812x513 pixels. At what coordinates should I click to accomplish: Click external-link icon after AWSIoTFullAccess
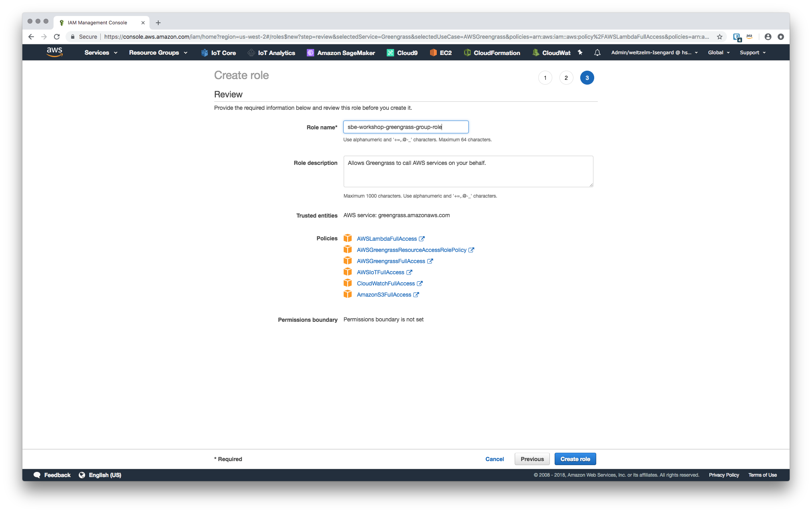[x=409, y=272]
